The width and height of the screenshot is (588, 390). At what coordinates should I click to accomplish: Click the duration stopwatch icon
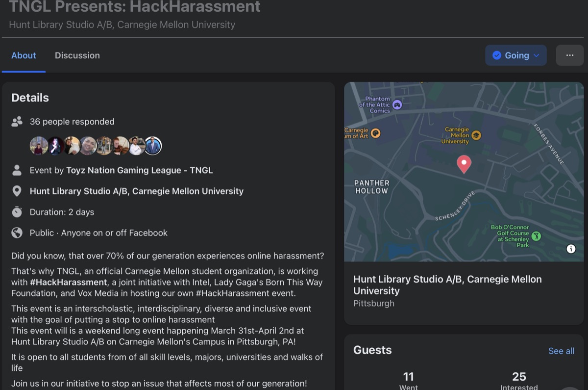17,212
